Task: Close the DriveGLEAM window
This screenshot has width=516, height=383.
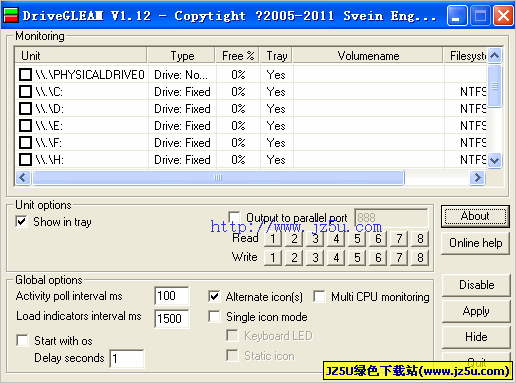Action: pyautogui.click(x=503, y=15)
